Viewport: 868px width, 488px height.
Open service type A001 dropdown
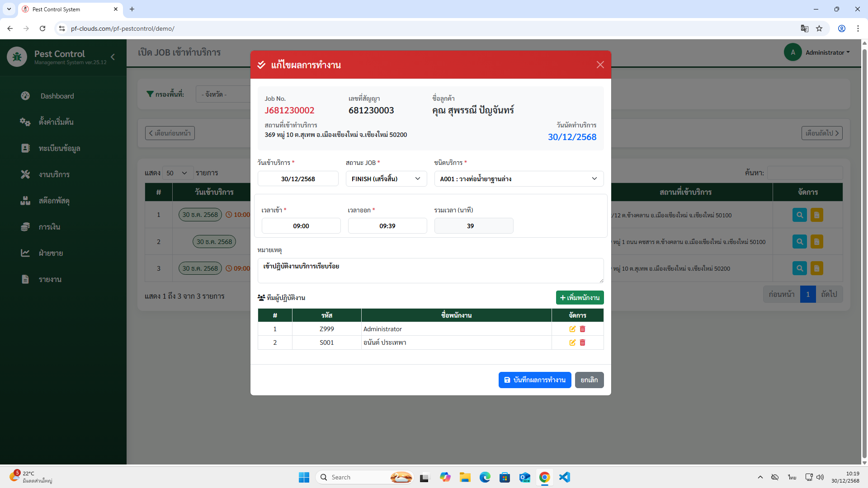pyautogui.click(x=519, y=179)
